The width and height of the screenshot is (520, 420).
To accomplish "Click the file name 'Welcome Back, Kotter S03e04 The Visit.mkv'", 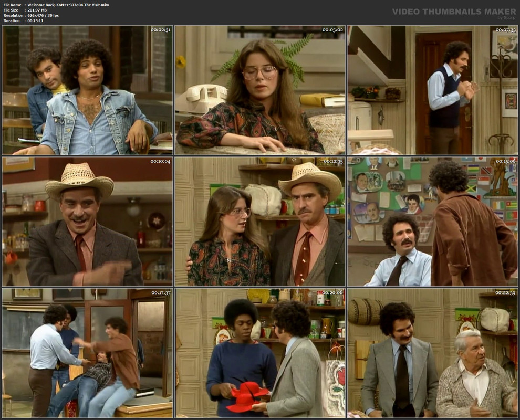I will click(x=68, y=5).
